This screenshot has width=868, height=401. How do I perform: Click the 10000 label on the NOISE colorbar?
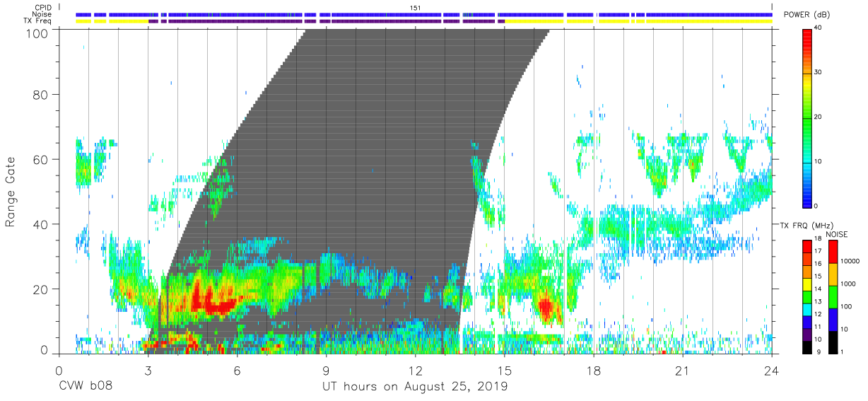pos(850,262)
